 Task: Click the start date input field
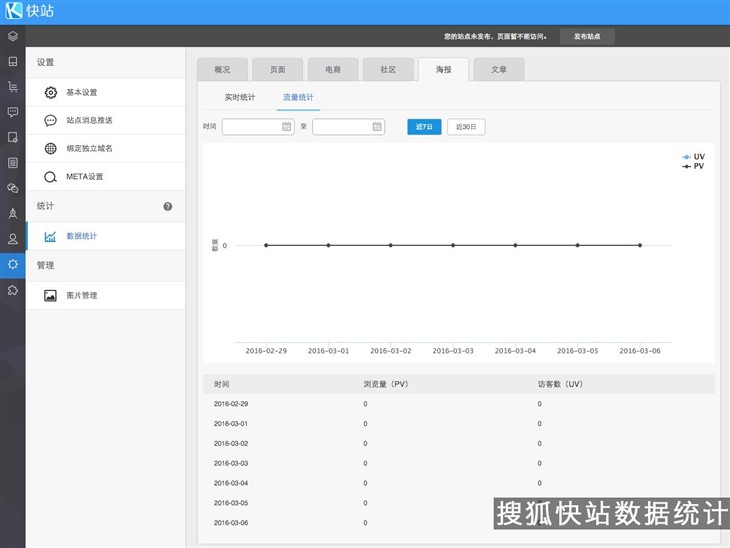click(x=258, y=127)
